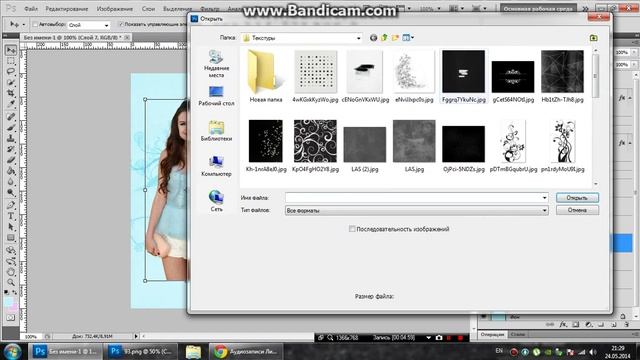The image size is (640, 360).
Task: Select the Eyedropper tool
Action: coord(11,104)
